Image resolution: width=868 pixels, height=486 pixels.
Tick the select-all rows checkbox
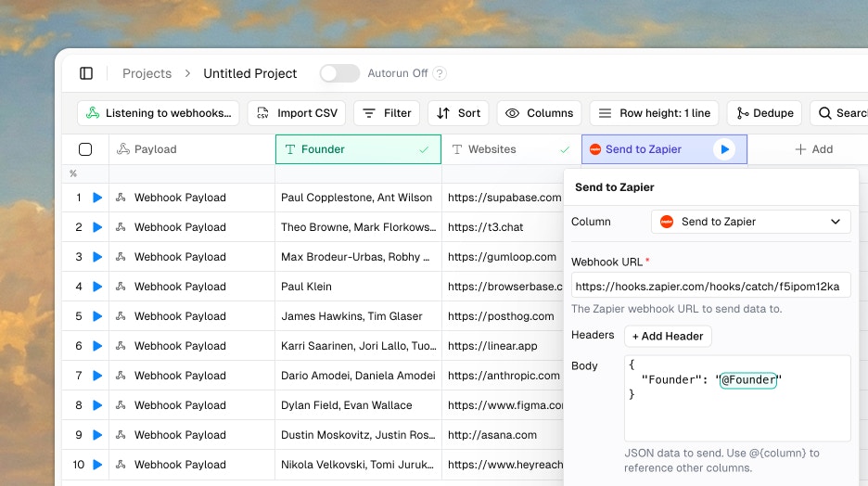point(85,149)
